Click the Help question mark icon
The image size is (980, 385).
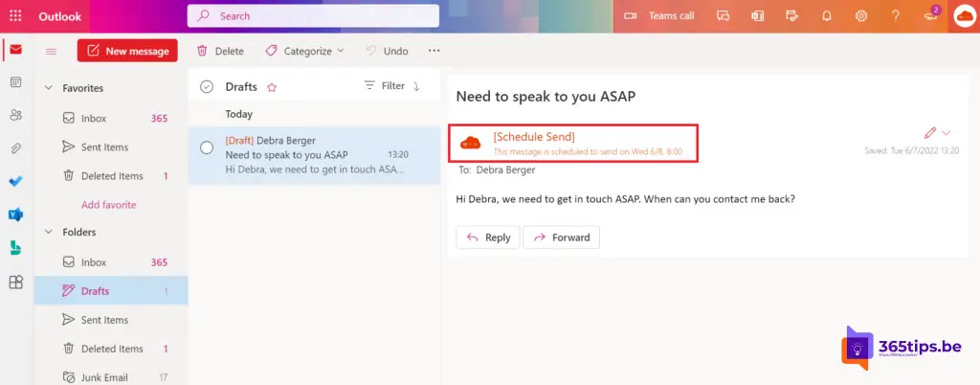point(895,16)
